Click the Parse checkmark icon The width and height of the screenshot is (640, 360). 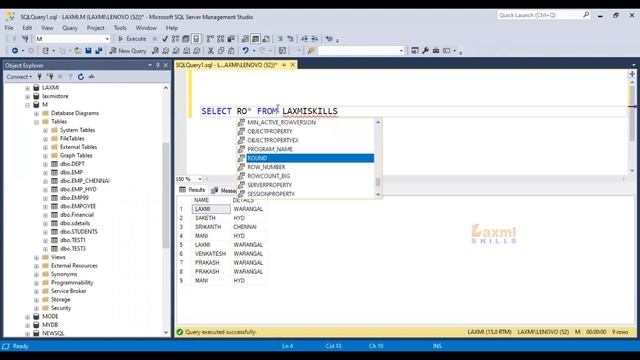[x=165, y=39]
